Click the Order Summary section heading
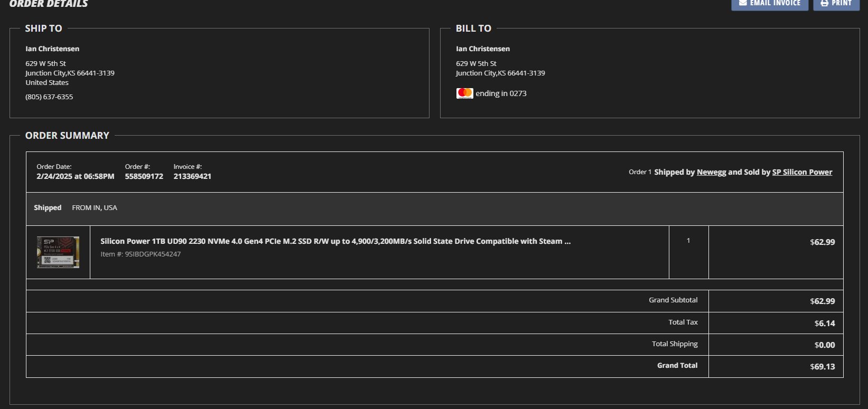The height and width of the screenshot is (409, 868). coord(67,136)
